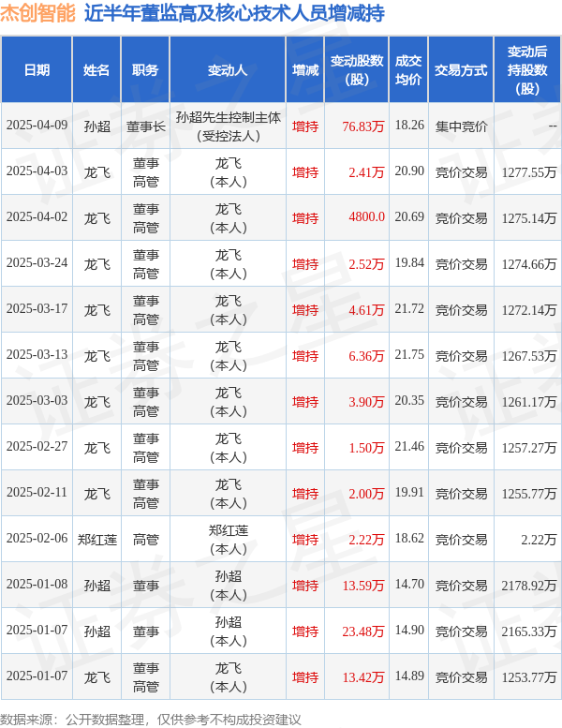Click the name 郑红莲 in 姓名 column

coord(97,540)
